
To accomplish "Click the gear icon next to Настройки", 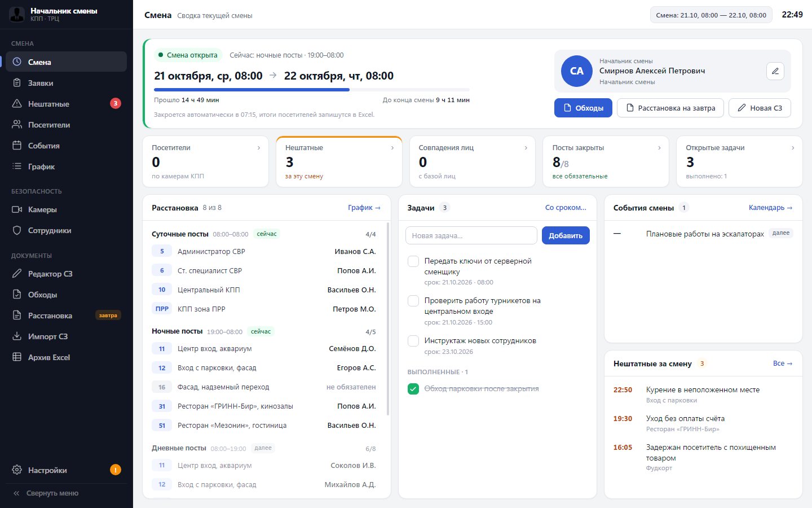I will tap(17, 470).
